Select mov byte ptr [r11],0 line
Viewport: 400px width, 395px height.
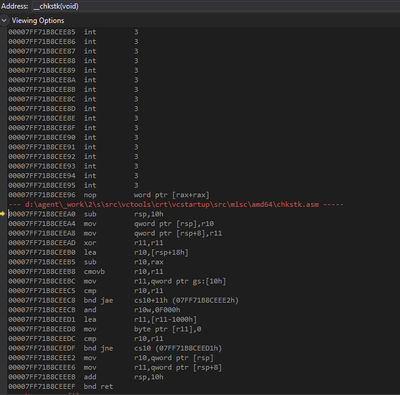105,329
